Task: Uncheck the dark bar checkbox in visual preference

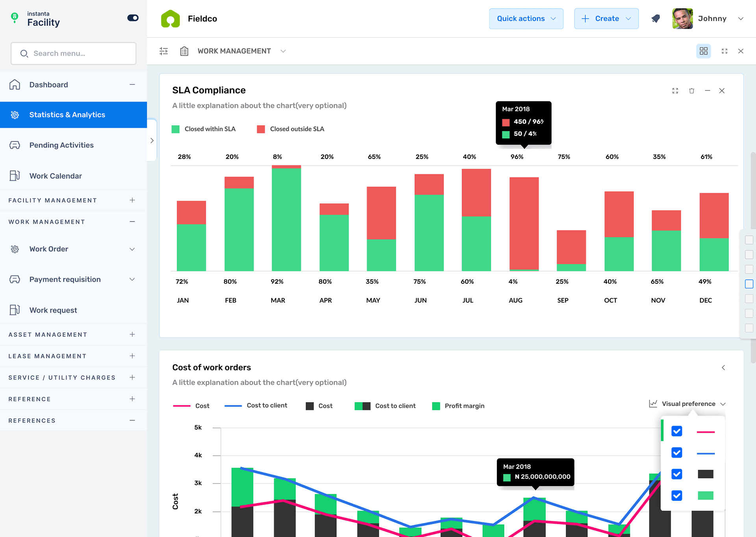Action: click(676, 474)
